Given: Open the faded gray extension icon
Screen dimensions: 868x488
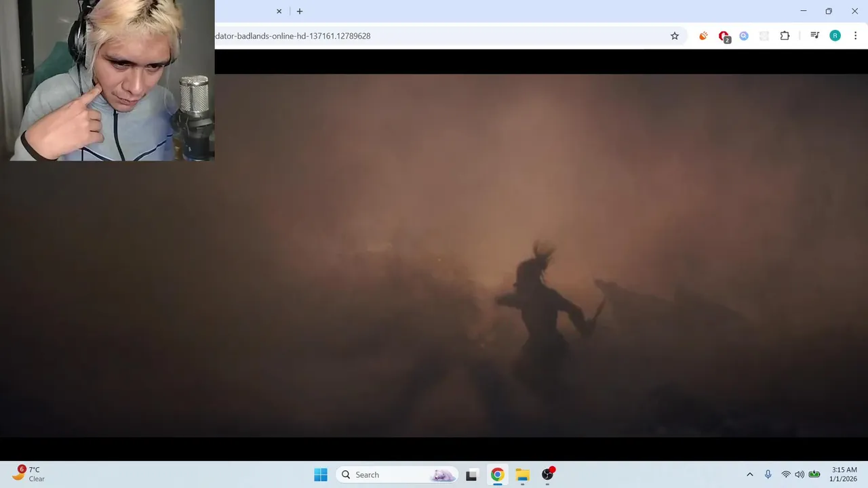Looking at the screenshot, I should [764, 36].
